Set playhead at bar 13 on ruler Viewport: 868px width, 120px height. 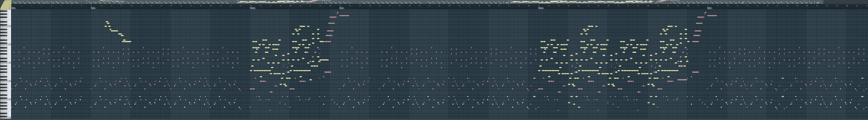[131, 5]
